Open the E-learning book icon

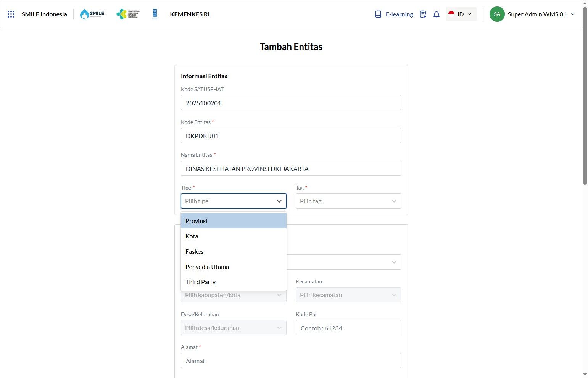click(x=378, y=14)
